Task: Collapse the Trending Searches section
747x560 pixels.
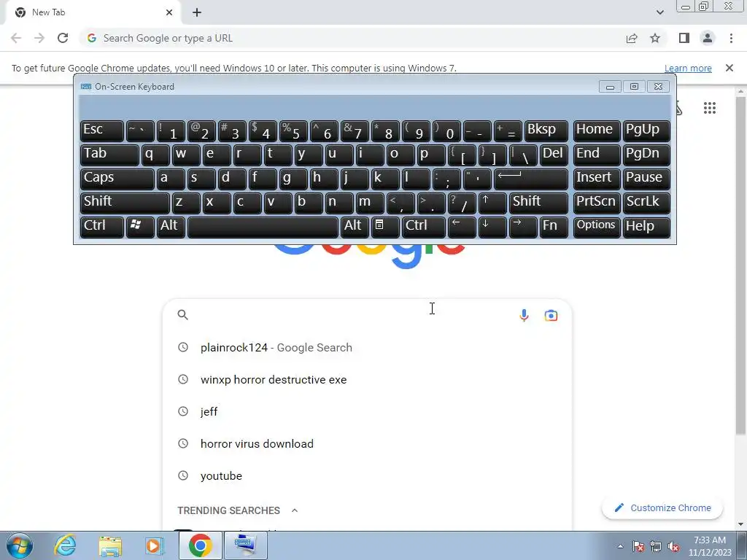Action: (x=295, y=510)
